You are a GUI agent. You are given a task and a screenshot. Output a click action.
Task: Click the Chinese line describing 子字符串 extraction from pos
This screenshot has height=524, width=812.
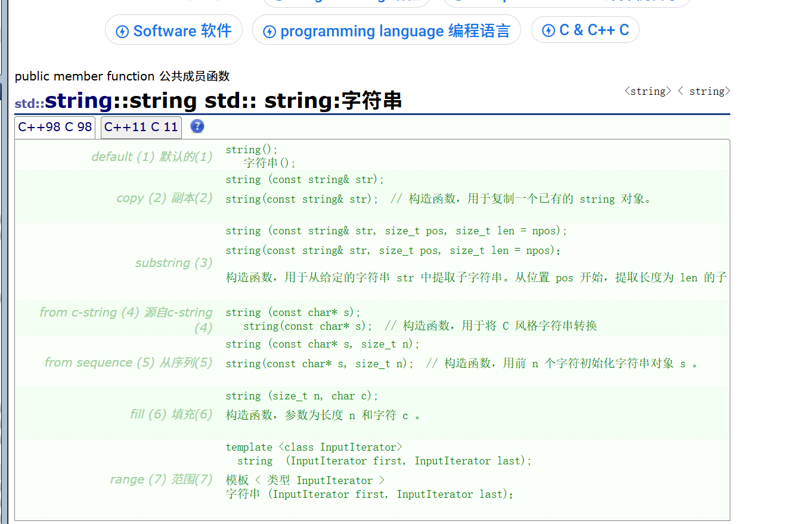pyautogui.click(x=476, y=278)
